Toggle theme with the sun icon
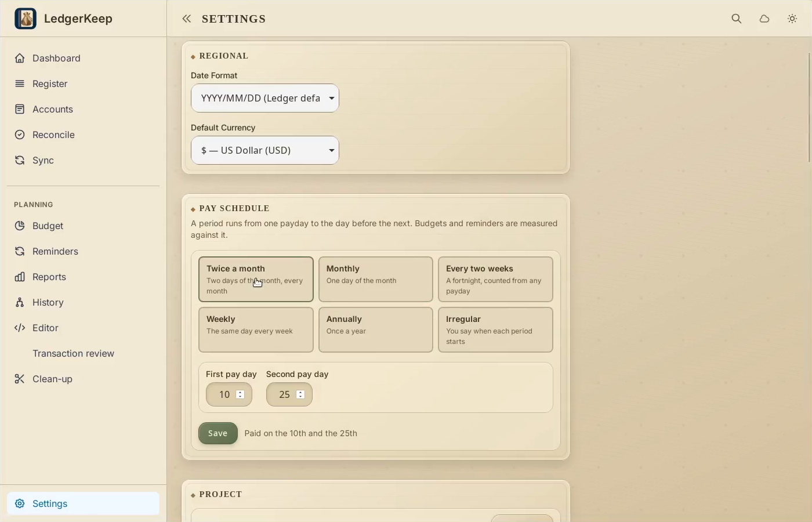This screenshot has height=522, width=812. tap(792, 19)
